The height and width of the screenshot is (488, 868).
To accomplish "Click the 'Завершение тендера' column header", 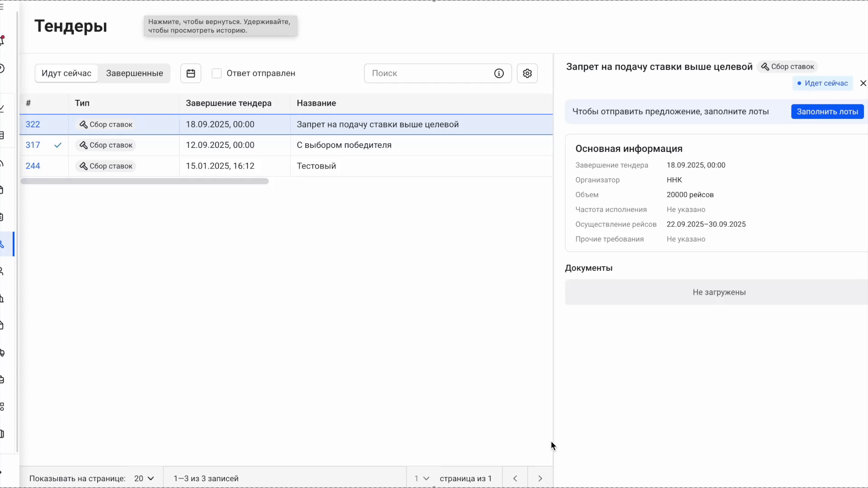I will tap(228, 103).
